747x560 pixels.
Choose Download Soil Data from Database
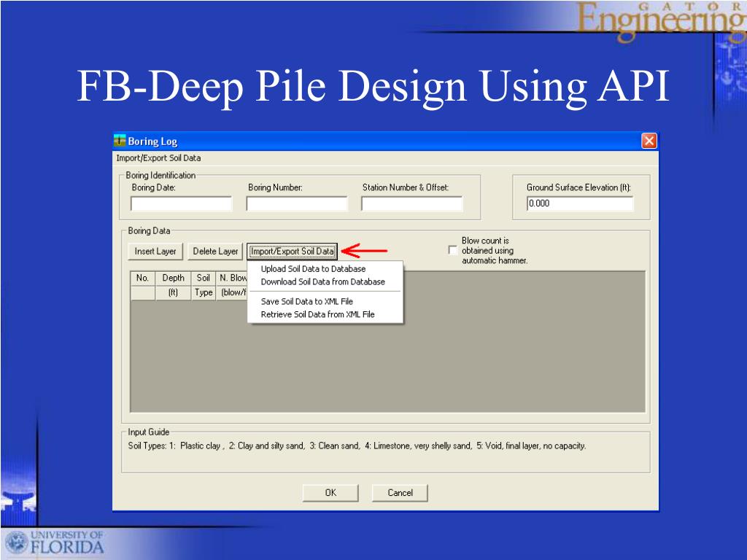pyautogui.click(x=323, y=282)
